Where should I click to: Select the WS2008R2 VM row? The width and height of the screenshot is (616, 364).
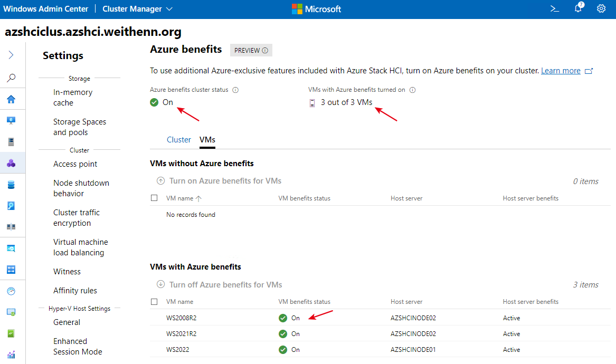coord(380,318)
